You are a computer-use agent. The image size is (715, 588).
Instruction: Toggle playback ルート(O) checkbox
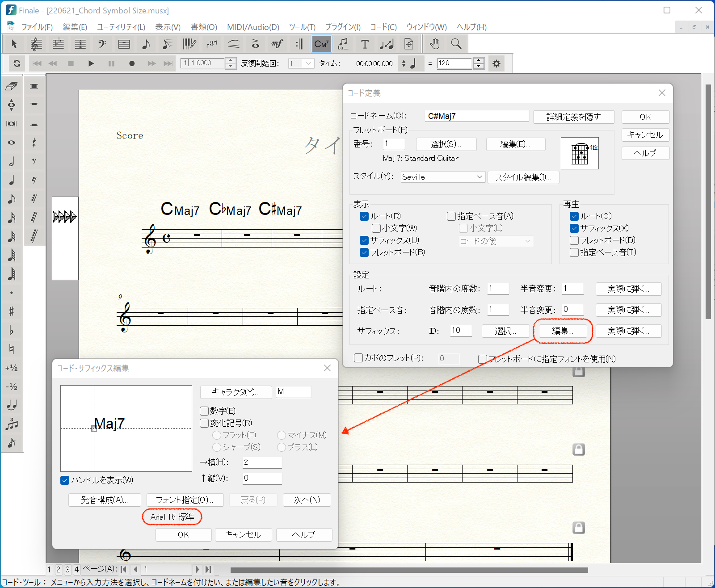[x=574, y=216]
